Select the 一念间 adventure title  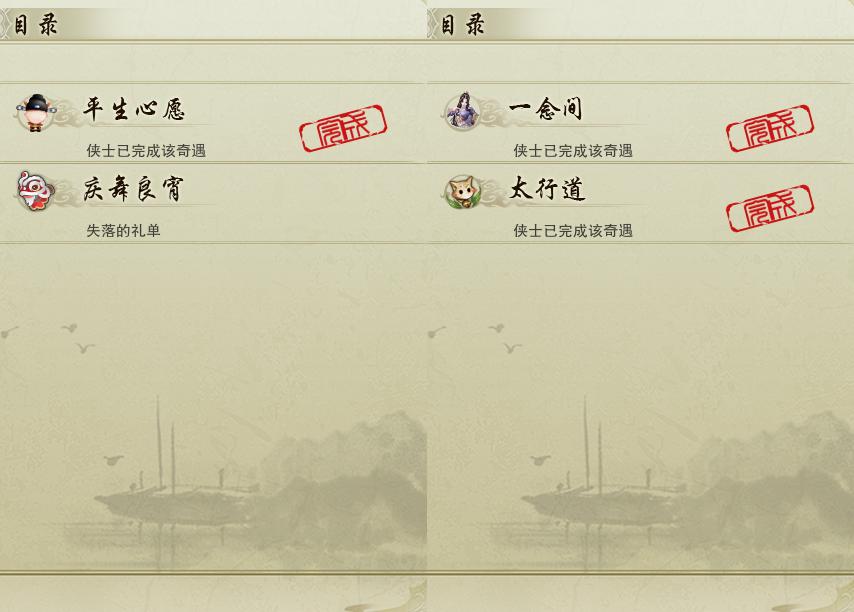coord(546,108)
